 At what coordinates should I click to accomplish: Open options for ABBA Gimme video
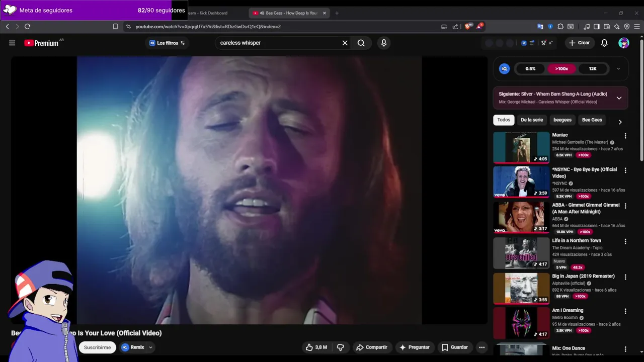coord(625,206)
